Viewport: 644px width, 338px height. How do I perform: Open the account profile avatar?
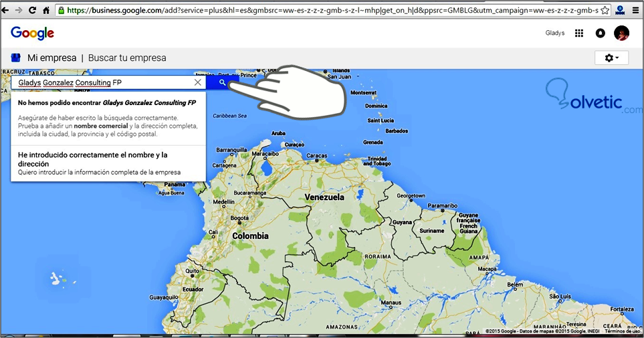point(621,33)
